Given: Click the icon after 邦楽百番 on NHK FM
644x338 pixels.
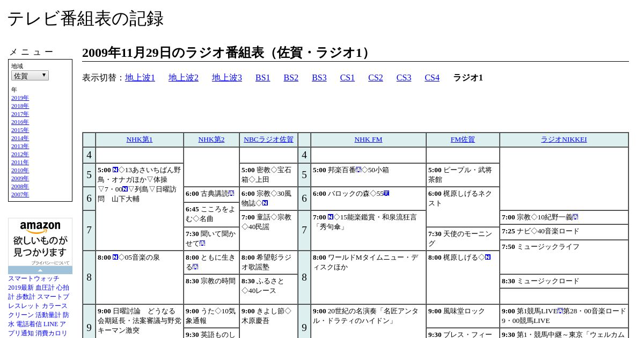Looking at the screenshot, I should pos(358,170).
